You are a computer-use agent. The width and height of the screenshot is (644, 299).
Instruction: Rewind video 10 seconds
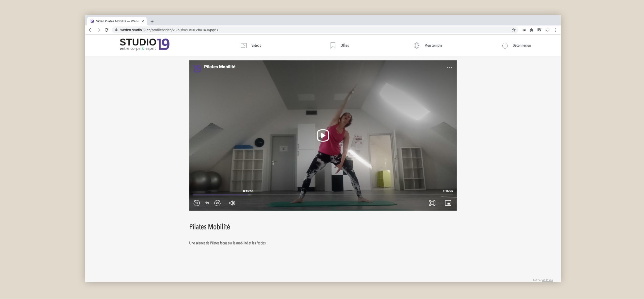pyautogui.click(x=196, y=203)
